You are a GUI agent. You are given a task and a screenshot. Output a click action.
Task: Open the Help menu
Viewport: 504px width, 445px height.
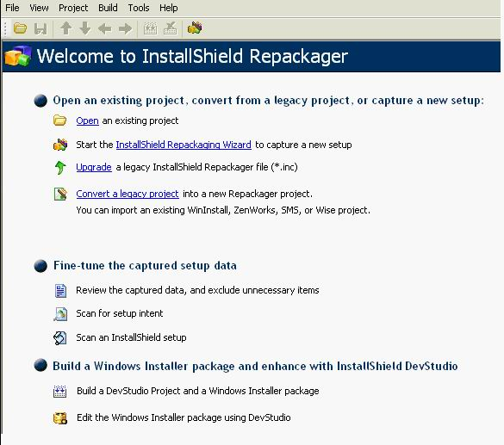(x=168, y=8)
